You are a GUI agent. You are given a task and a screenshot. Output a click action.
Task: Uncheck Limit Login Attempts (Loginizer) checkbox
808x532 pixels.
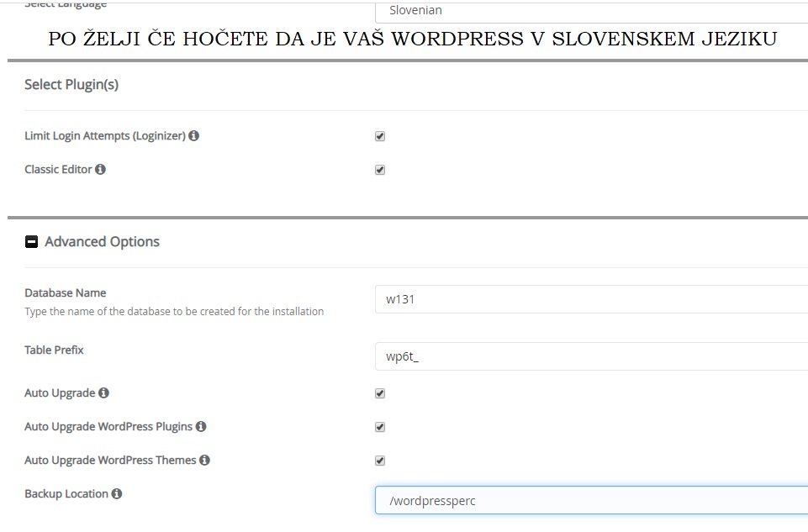380,136
